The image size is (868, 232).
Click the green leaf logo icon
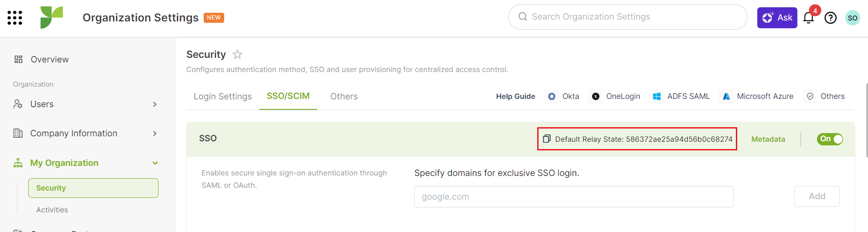51,17
